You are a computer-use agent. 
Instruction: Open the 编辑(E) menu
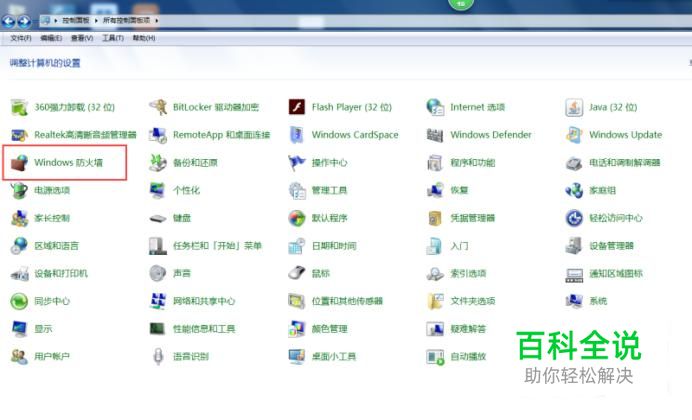(x=51, y=38)
